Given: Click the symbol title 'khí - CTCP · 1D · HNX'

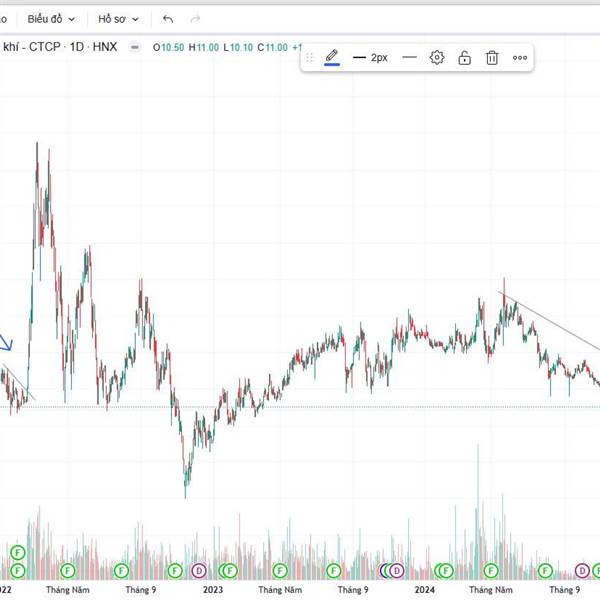Looking at the screenshot, I should point(60,47).
